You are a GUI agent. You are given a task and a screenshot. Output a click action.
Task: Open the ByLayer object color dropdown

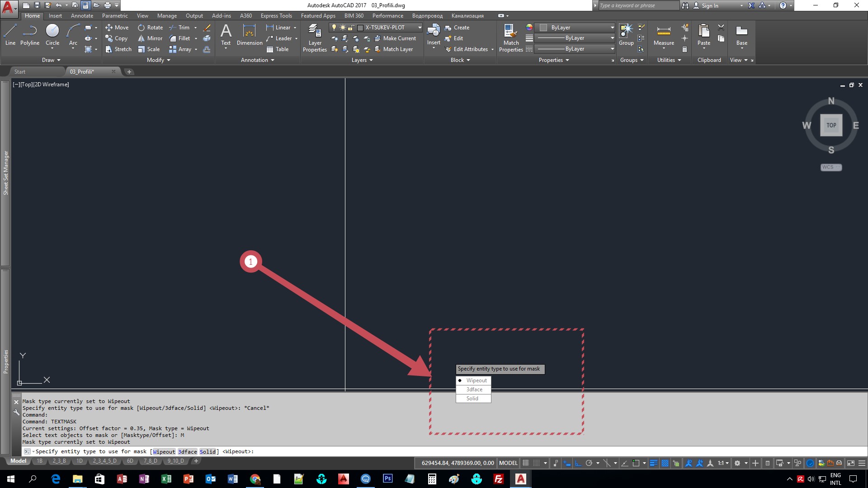[575, 28]
